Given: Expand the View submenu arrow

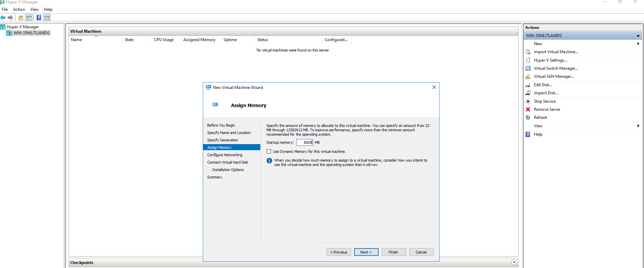Looking at the screenshot, I should (x=638, y=126).
